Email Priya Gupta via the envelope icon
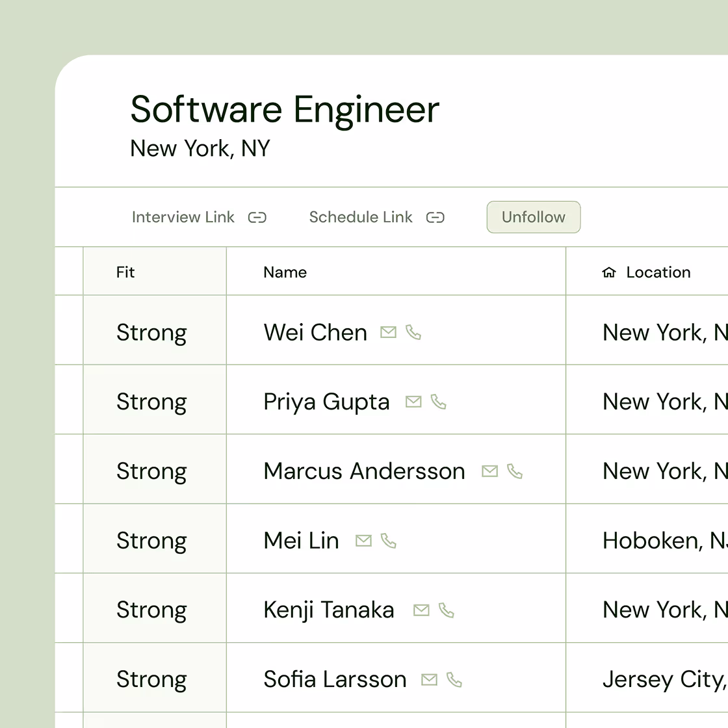Viewport: 728px width, 728px height. [x=413, y=402]
